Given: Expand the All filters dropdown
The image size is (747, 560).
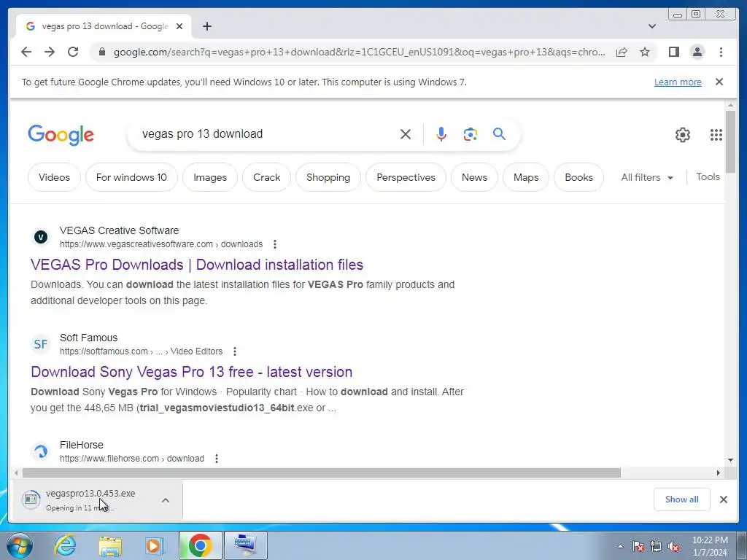Looking at the screenshot, I should point(647,177).
